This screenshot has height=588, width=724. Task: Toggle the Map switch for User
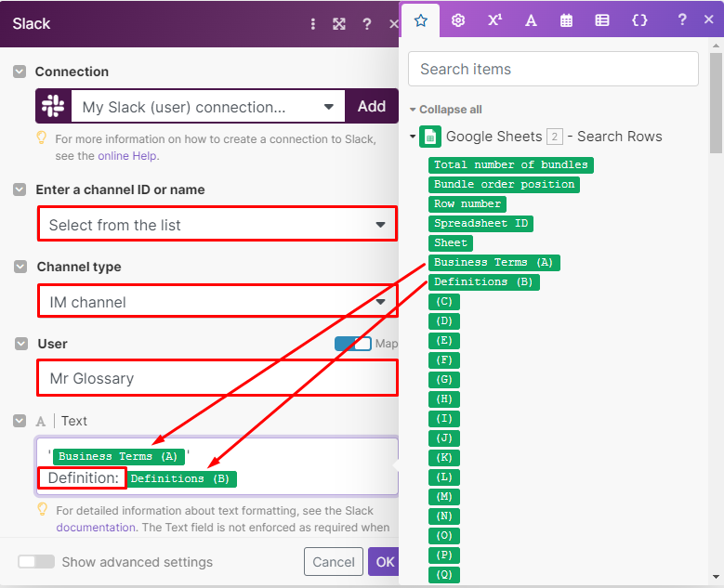[x=353, y=344]
